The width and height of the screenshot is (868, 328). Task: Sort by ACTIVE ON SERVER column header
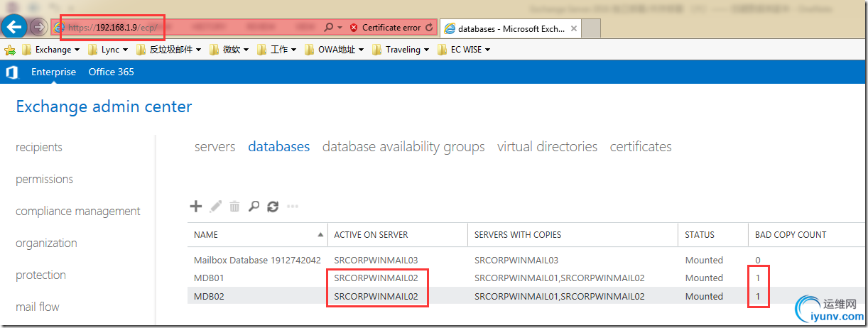[398, 234]
